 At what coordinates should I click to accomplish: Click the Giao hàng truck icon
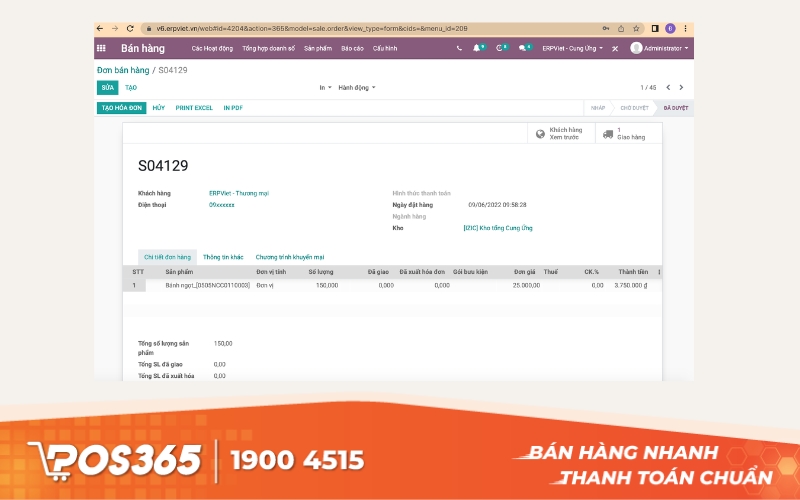tap(608, 134)
